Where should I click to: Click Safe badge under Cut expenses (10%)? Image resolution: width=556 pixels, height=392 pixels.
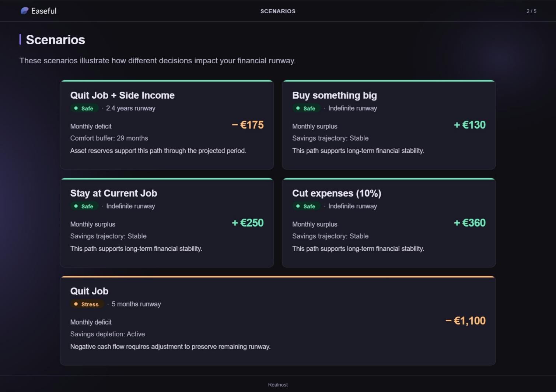(306, 206)
